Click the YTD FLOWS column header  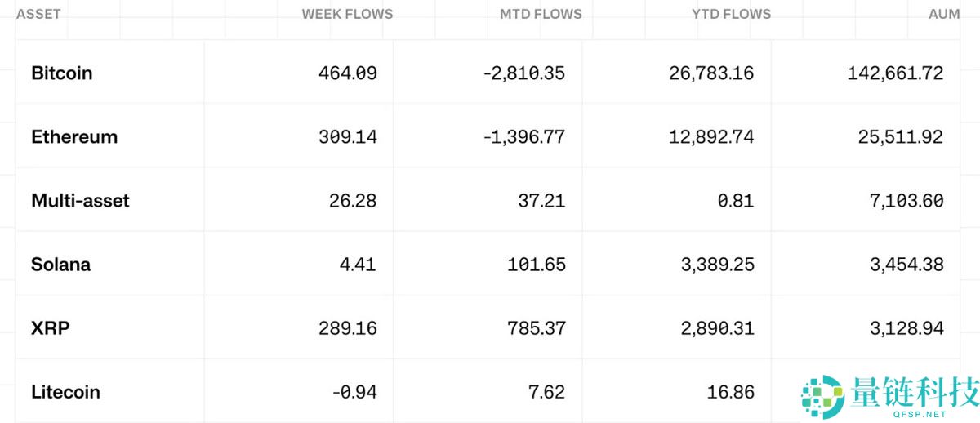click(731, 14)
